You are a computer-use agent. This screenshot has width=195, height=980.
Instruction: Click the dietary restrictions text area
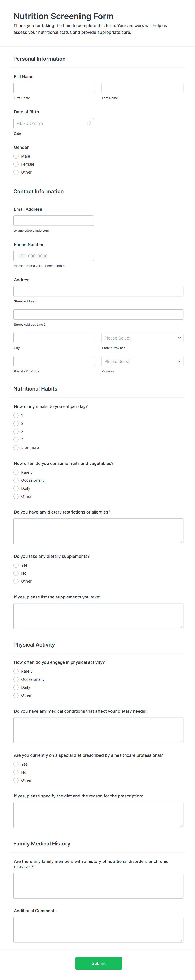pos(98,531)
